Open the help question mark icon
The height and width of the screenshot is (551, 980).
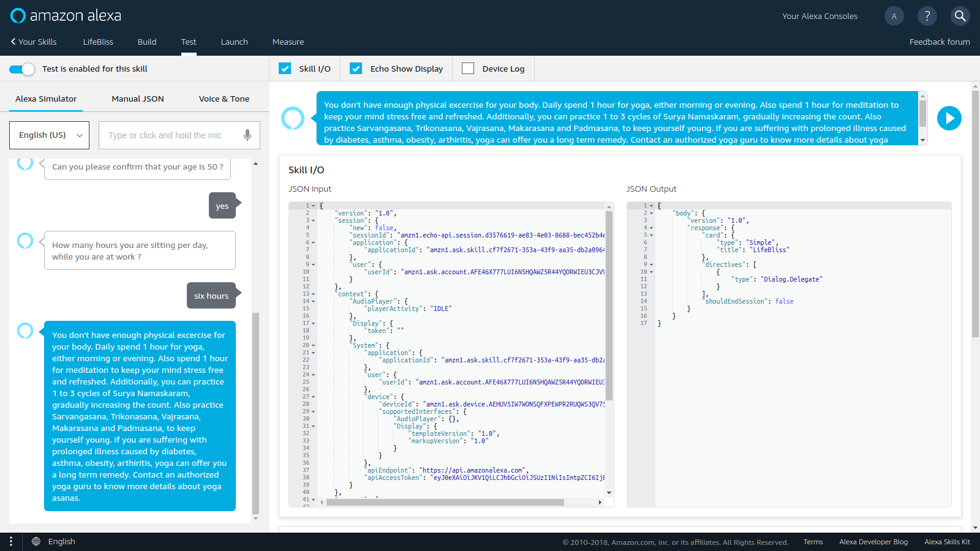[x=927, y=16]
